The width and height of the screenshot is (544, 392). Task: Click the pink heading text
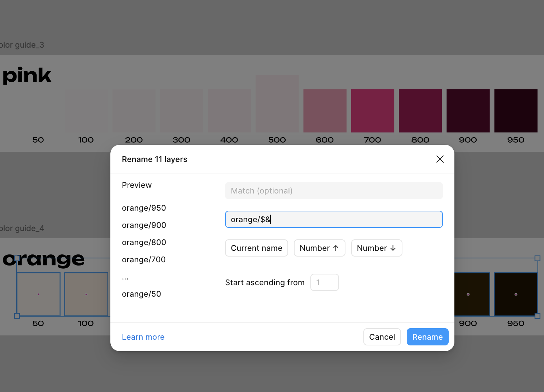[27, 75]
